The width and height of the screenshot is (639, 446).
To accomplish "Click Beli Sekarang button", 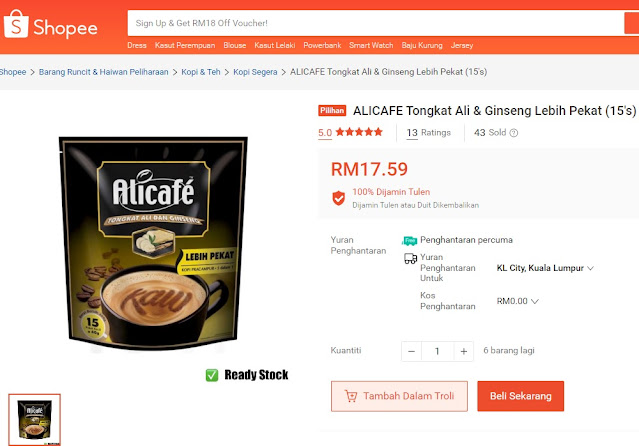I will [x=520, y=396].
